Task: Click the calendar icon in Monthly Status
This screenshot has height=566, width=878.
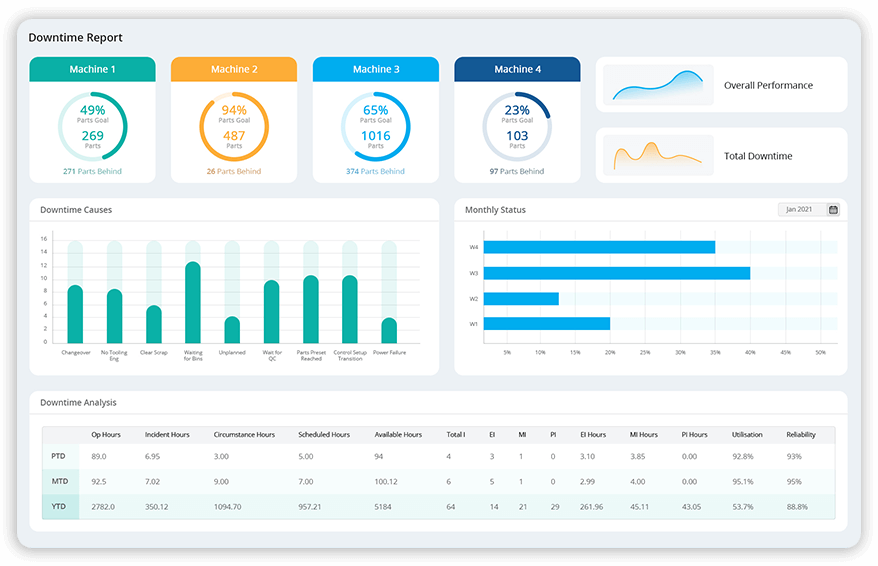Action: 833,210
